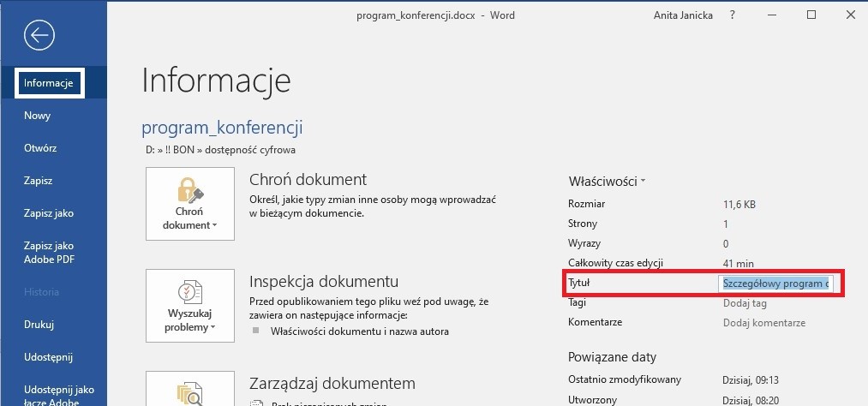Open the Chroń dokument dropdown button

190,204
